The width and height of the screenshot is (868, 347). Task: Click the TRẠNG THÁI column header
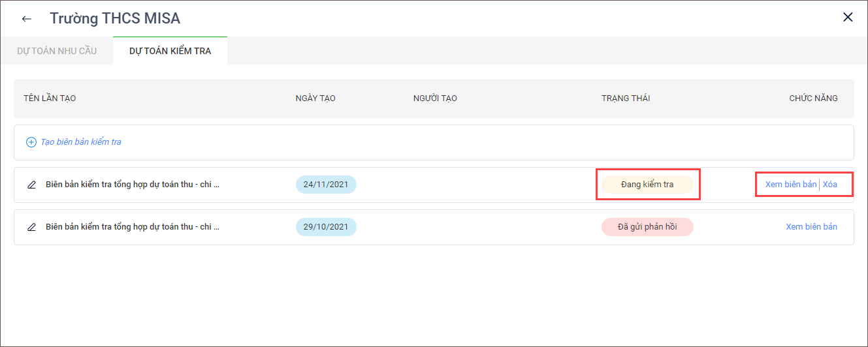tap(625, 98)
